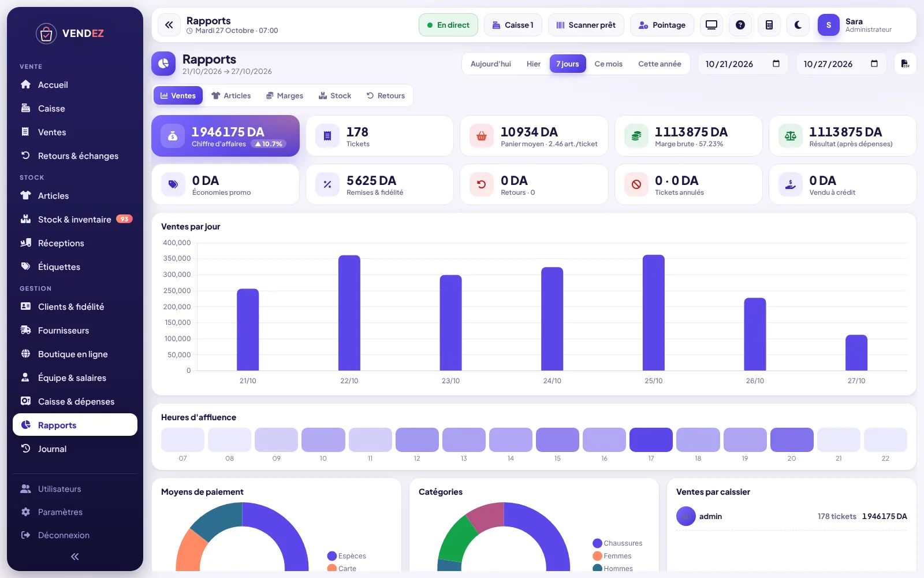Switch to the Marges report tab

click(284, 96)
